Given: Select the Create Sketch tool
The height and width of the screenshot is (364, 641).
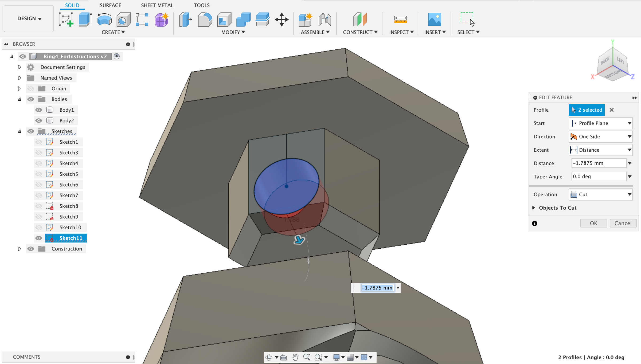Looking at the screenshot, I should tap(66, 19).
